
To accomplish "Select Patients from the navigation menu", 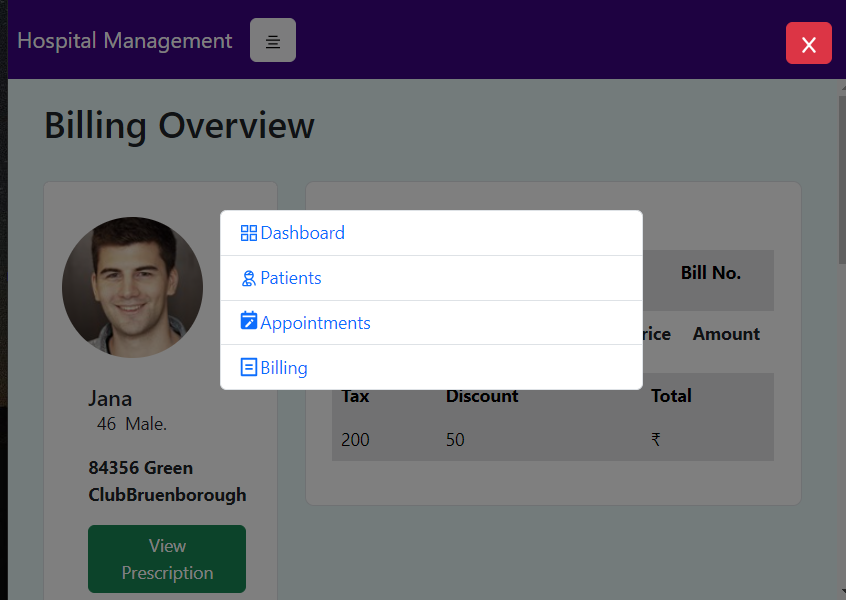I will tap(290, 278).
